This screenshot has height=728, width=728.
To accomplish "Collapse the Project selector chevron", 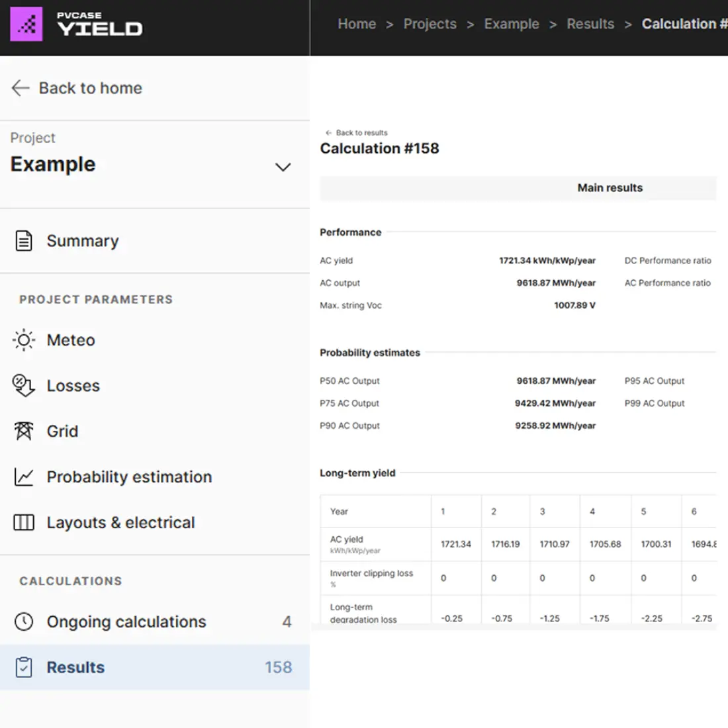I will pos(283,167).
